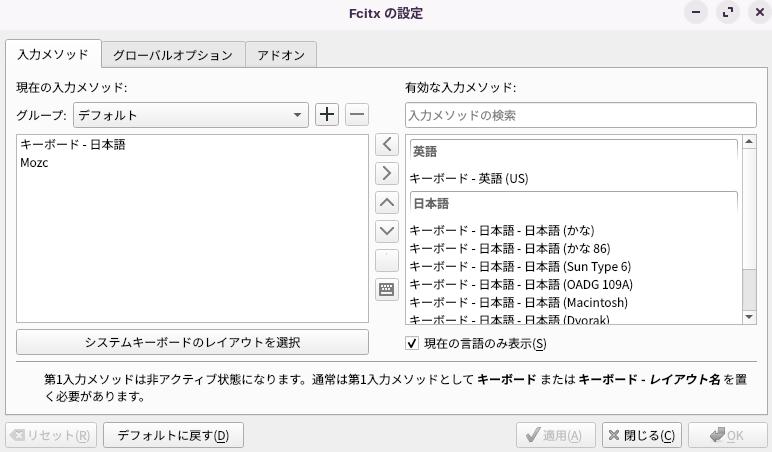Toggle 現在の言語のみ表示 checkbox
Screen dimensions: 772x452
412,343
